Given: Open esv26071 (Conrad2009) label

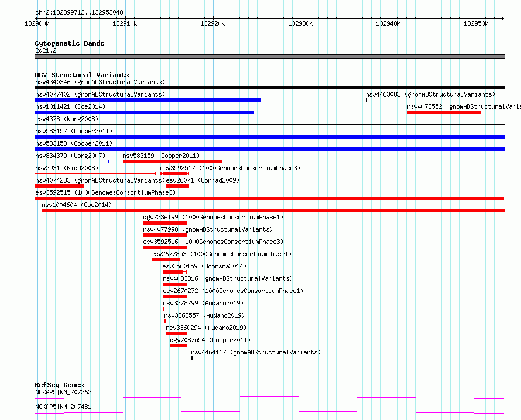Looking at the screenshot, I should coord(203,180).
